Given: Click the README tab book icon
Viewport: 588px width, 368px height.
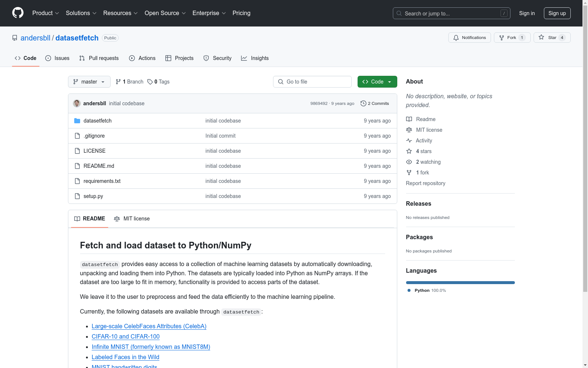Looking at the screenshot, I should tap(77, 219).
